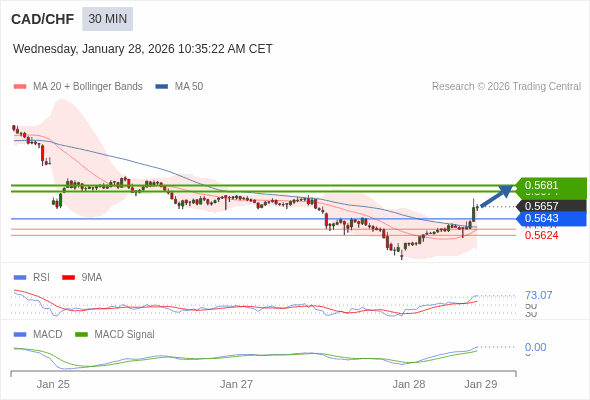Click the RSI value 73.07
590x400 pixels.
point(538,295)
